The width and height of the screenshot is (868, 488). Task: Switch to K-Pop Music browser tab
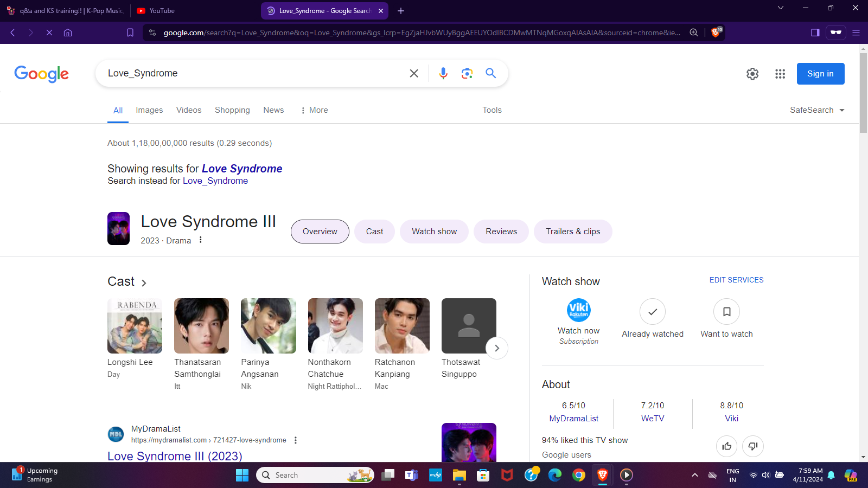(65, 11)
